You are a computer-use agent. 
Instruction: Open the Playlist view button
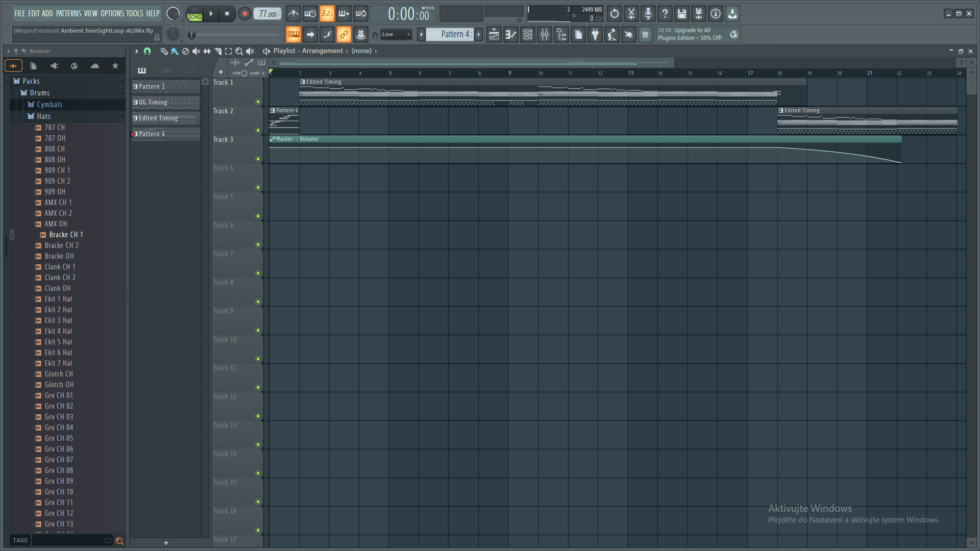(494, 35)
